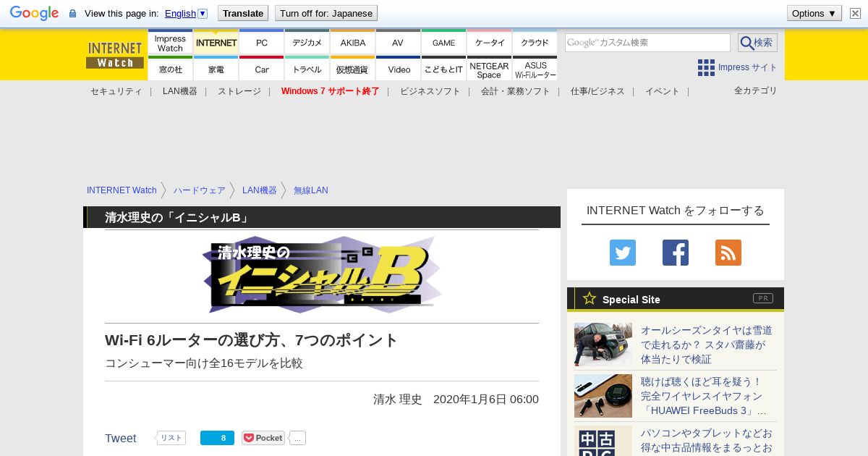
Task: Select the ASUS Wi-Fiルーター tab
Action: point(535,69)
